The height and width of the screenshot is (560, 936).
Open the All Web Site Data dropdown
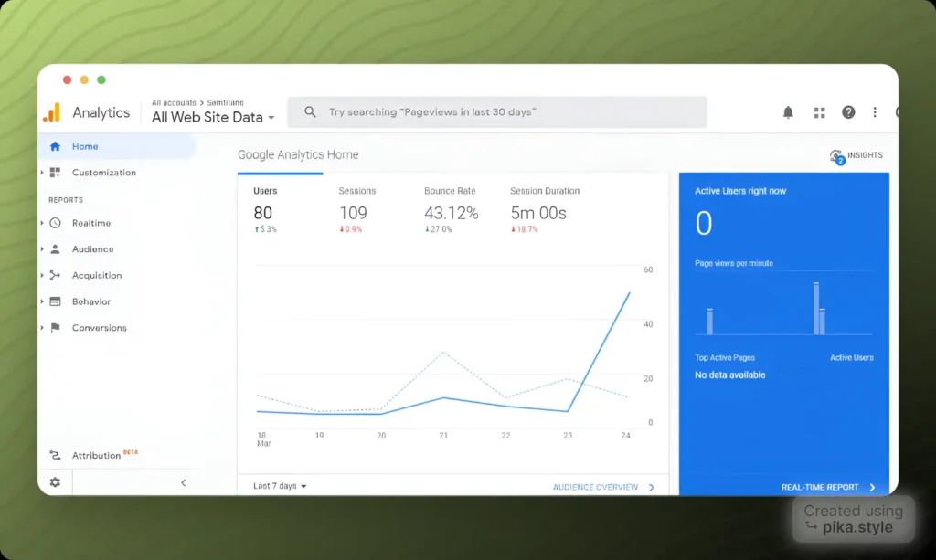tap(212, 118)
